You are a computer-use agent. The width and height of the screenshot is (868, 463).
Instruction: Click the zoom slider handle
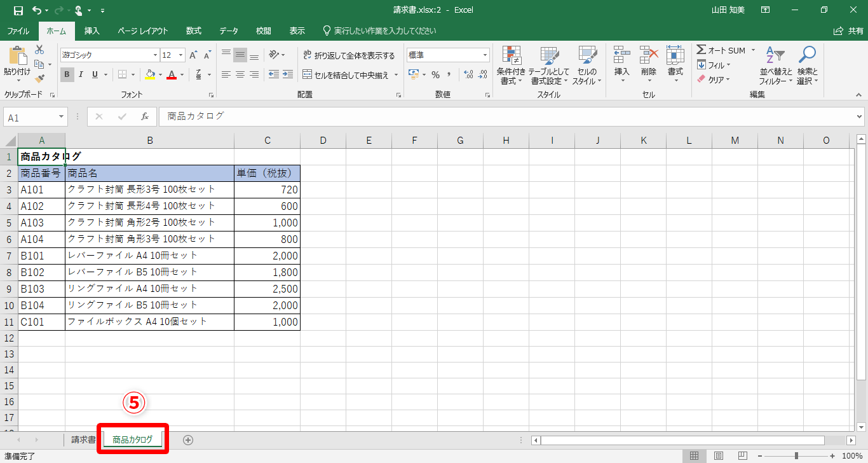796,456
